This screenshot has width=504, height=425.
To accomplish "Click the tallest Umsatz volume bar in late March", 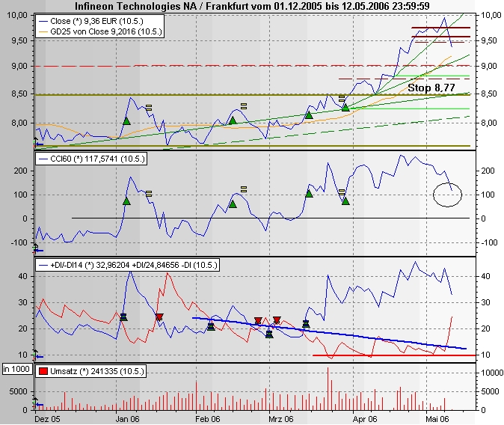I will [328, 388].
